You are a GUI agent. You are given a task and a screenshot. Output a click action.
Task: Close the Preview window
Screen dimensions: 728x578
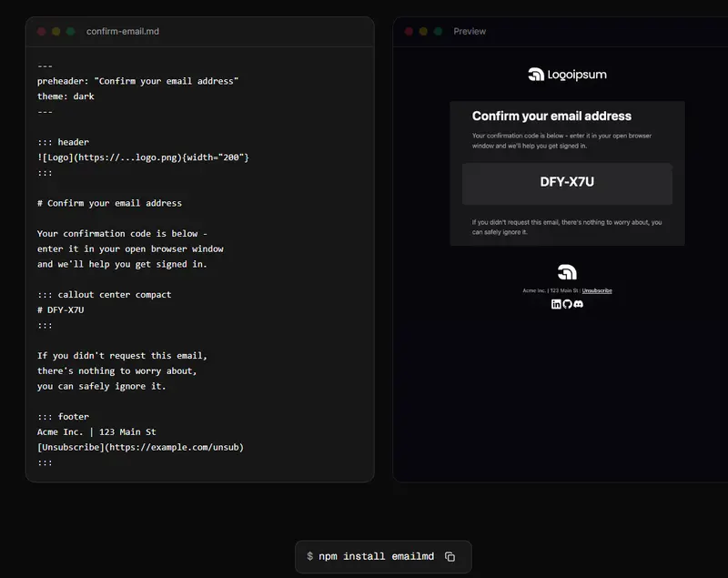(409, 32)
